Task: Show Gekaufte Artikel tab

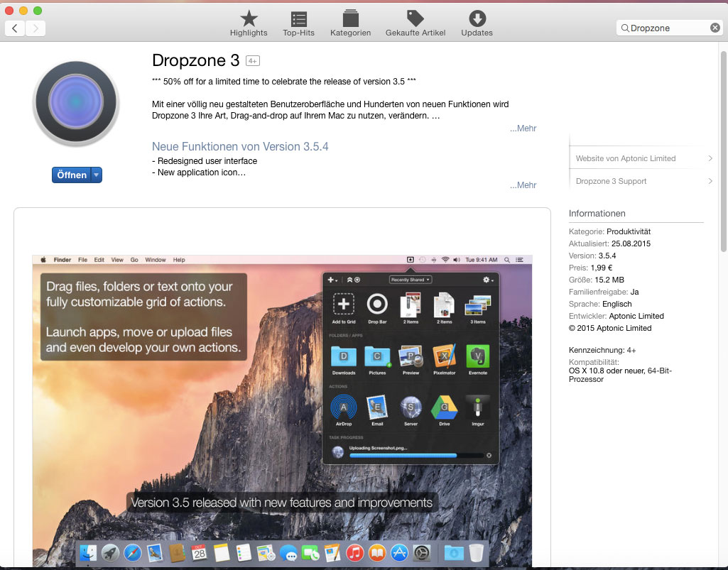Action: pyautogui.click(x=415, y=23)
